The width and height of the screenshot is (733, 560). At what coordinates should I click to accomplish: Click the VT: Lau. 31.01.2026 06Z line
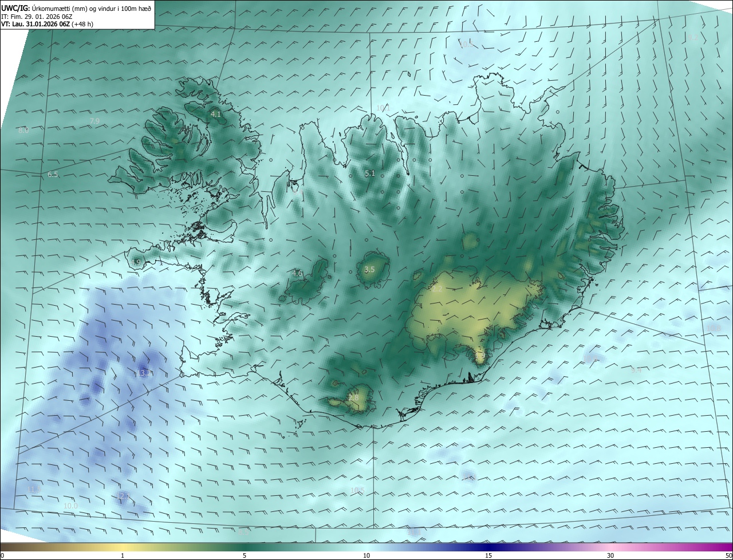click(47, 24)
